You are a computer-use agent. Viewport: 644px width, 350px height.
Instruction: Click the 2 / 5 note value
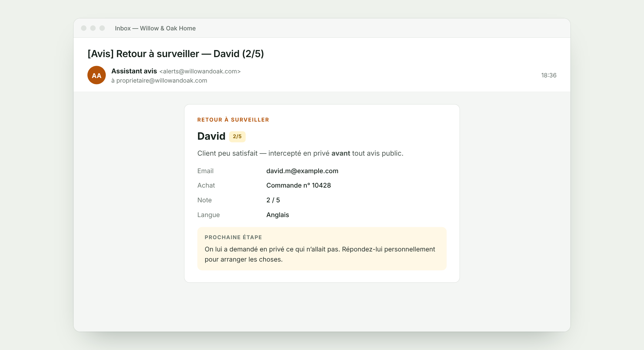[273, 200]
